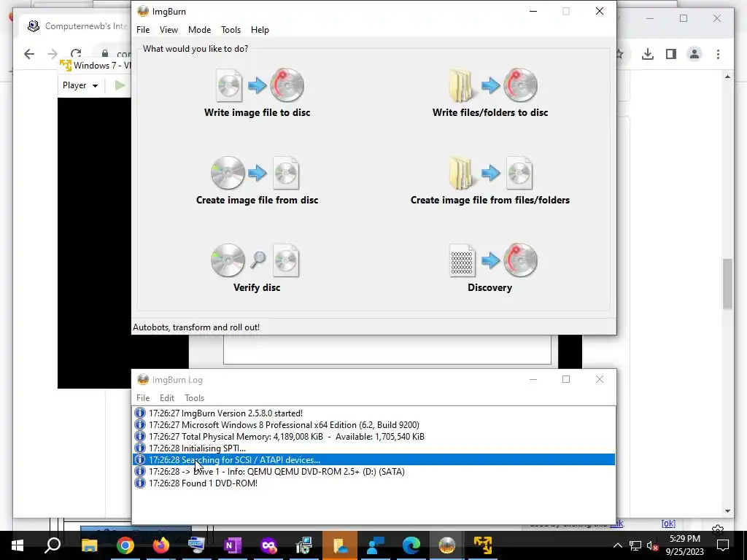The width and height of the screenshot is (747, 560).
Task: Click Chrome page vertical scrollbar thumb
Action: (x=727, y=284)
